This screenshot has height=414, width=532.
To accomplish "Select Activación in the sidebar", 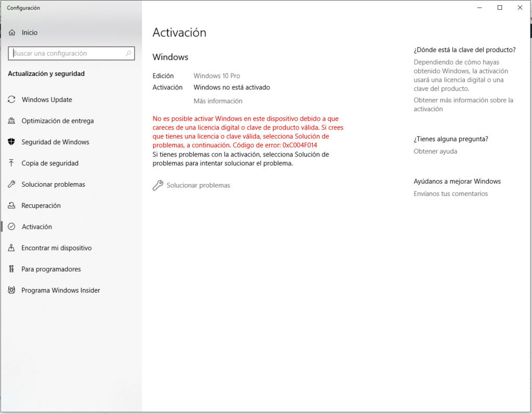I will (37, 227).
